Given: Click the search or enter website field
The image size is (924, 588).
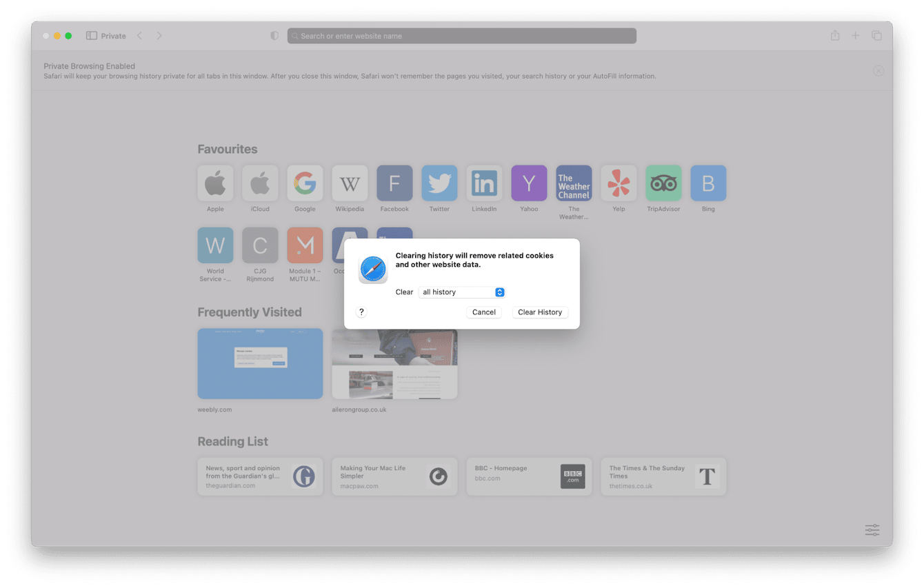Looking at the screenshot, I should click(x=462, y=35).
